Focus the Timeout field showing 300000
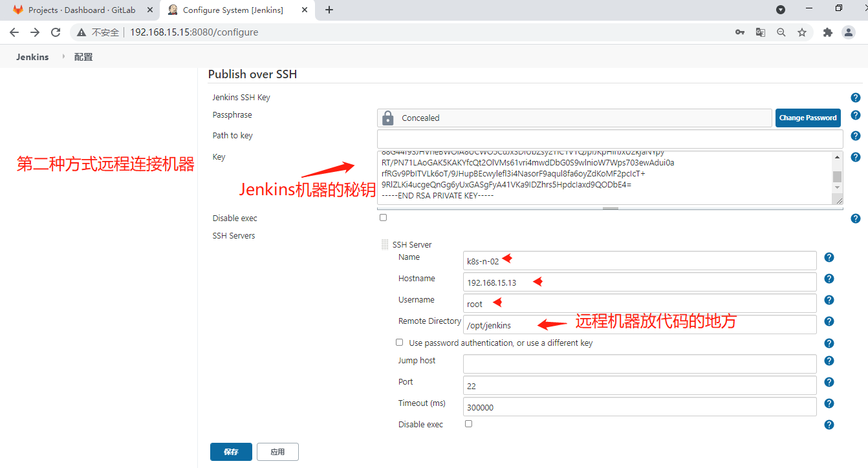The width and height of the screenshot is (868, 468). click(640, 407)
